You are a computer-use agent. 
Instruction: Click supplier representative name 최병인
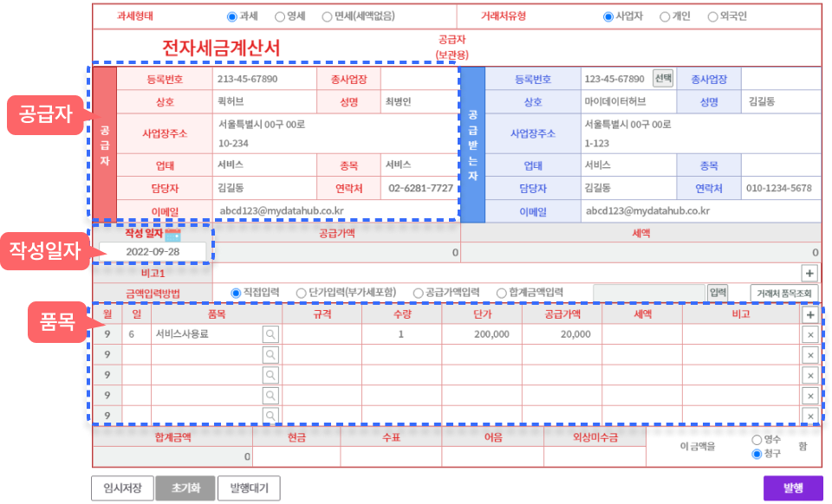(399, 102)
